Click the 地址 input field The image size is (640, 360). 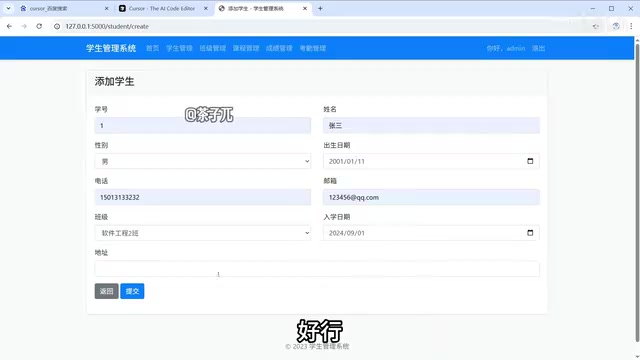point(317,269)
